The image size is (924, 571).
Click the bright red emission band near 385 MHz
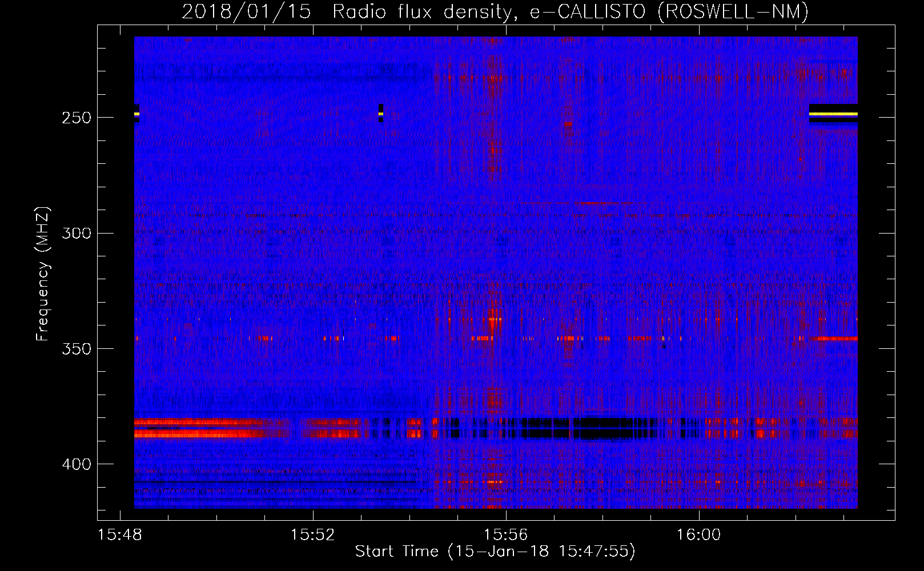click(200, 428)
